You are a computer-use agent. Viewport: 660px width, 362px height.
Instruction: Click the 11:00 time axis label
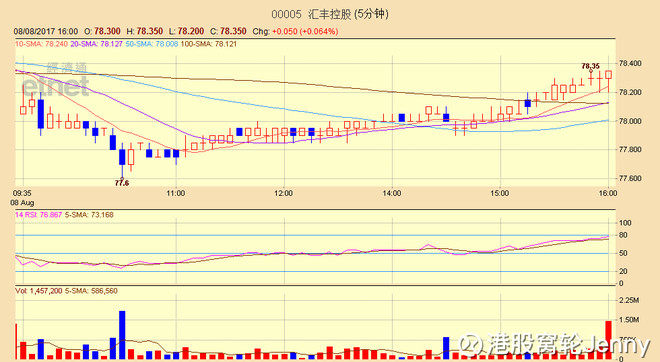[176, 193]
